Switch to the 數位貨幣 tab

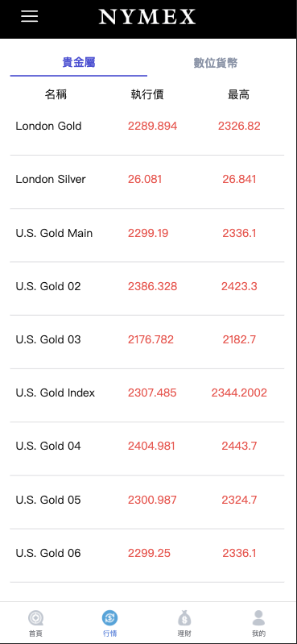216,63
